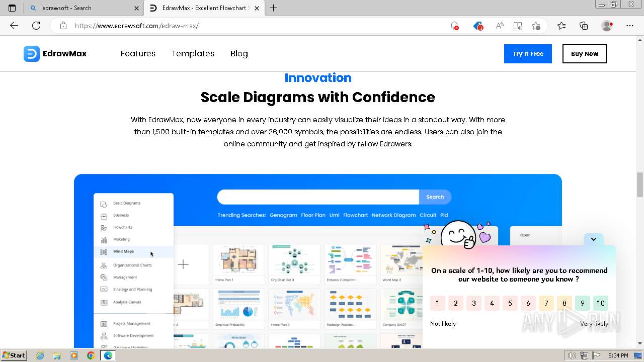Go to the Blog page
The width and height of the screenshot is (644, 362).
pyautogui.click(x=239, y=53)
